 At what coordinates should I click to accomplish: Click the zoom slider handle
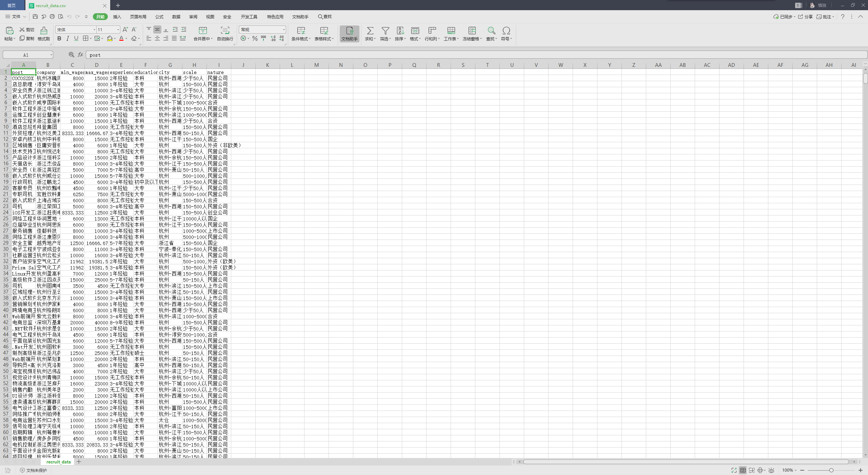(x=831, y=470)
